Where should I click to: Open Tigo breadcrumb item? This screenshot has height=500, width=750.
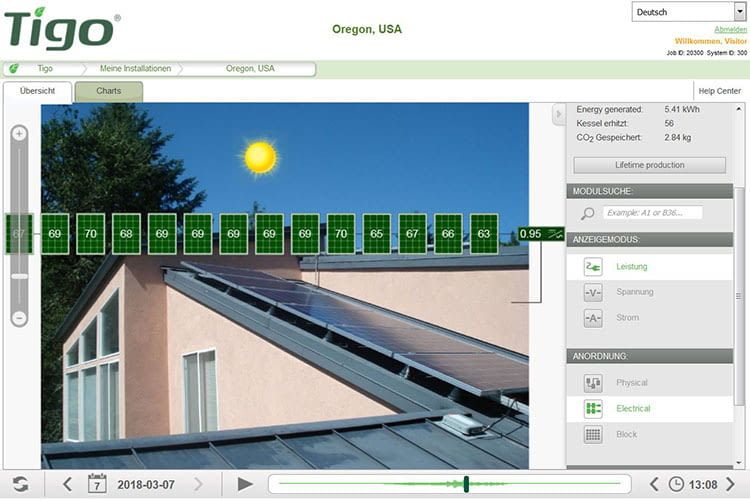(x=45, y=68)
